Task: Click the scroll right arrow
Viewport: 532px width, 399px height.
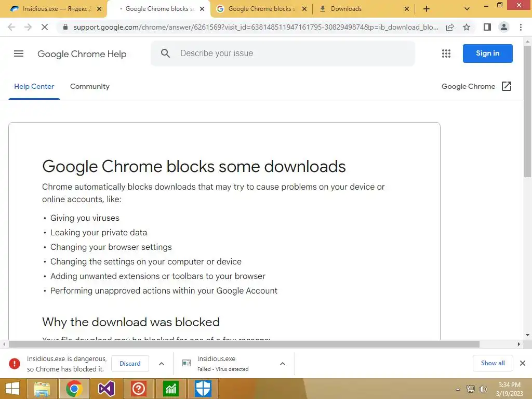Action: (x=518, y=344)
